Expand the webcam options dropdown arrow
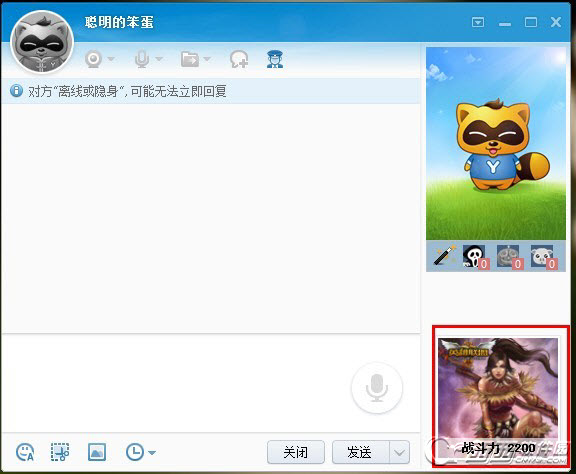This screenshot has height=474, width=576. (x=111, y=59)
